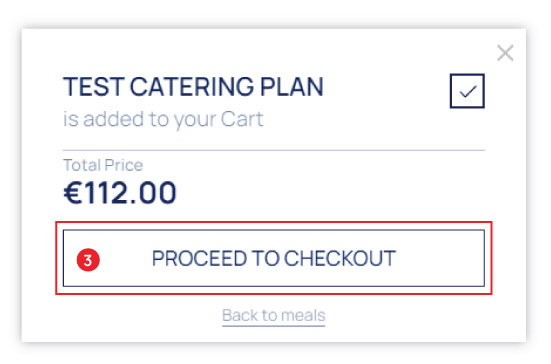Click the 'is added to your Cart' text
Image resolution: width=551 pixels, height=364 pixels.
tap(163, 119)
